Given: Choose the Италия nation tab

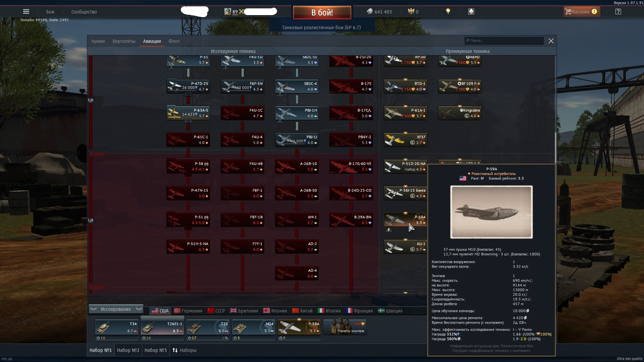Looking at the screenshot, I should (329, 311).
